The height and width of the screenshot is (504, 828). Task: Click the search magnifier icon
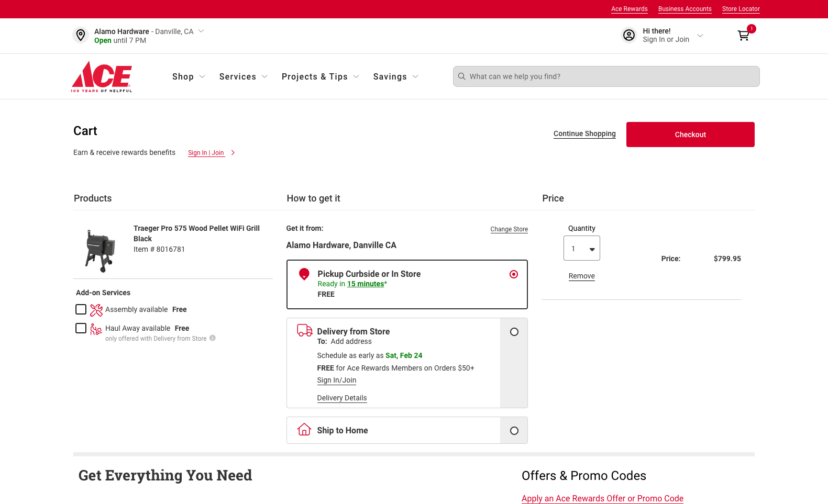click(461, 76)
